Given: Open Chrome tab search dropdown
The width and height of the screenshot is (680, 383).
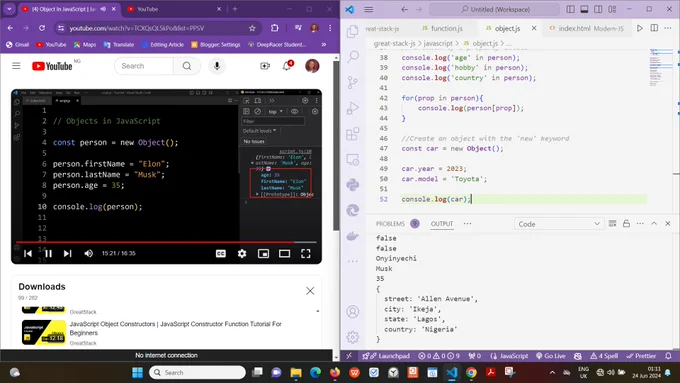Looking at the screenshot, I should [9, 9].
